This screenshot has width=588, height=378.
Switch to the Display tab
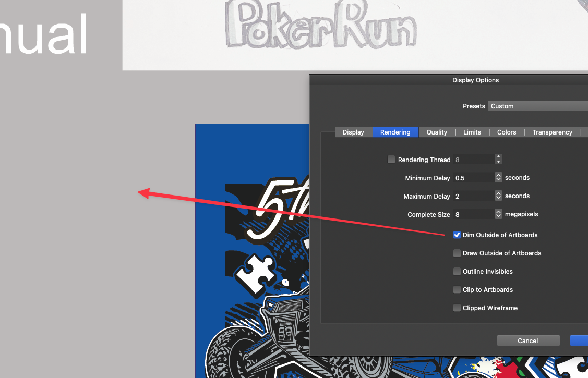click(353, 132)
